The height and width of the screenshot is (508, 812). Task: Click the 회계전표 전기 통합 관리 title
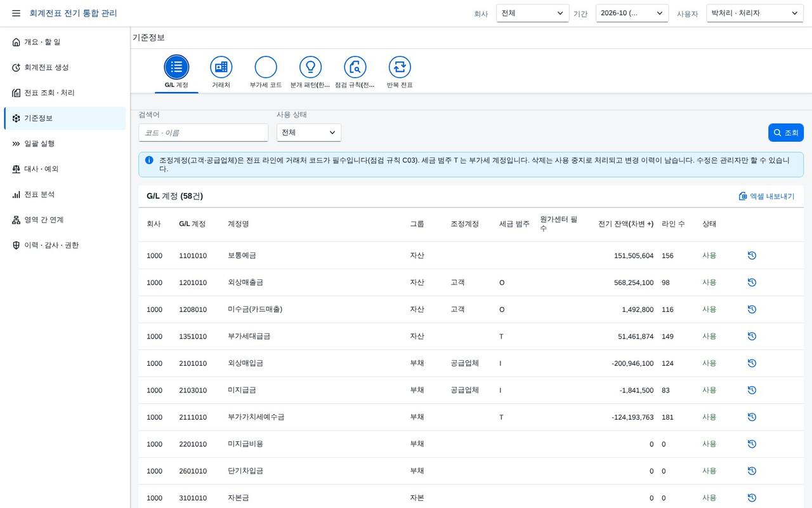(x=73, y=13)
